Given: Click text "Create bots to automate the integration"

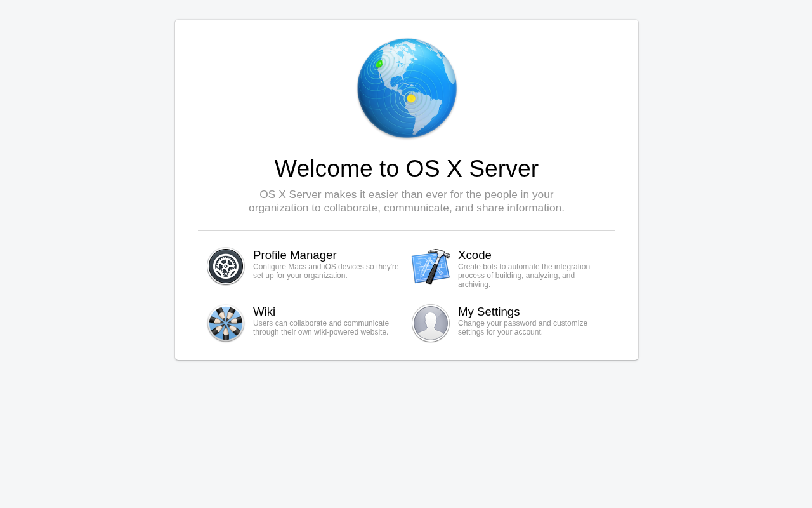Looking at the screenshot, I should (x=524, y=267).
